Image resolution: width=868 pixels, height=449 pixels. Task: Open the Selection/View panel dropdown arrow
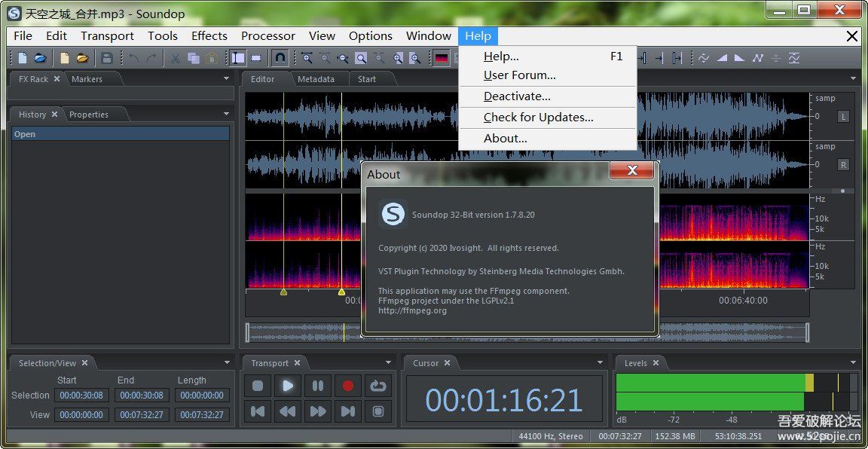tap(227, 362)
